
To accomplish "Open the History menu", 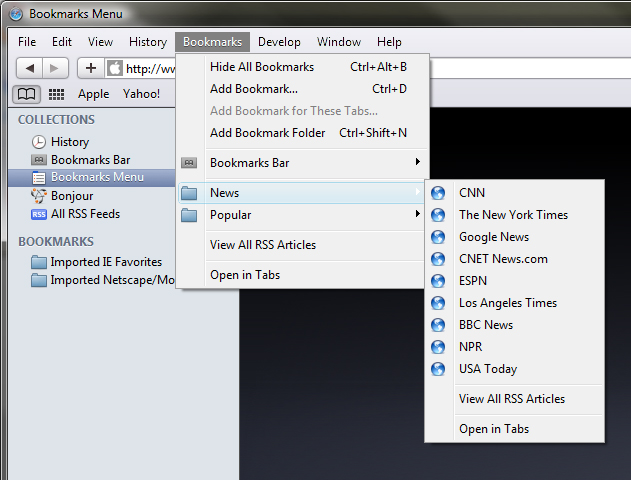I will 148,42.
